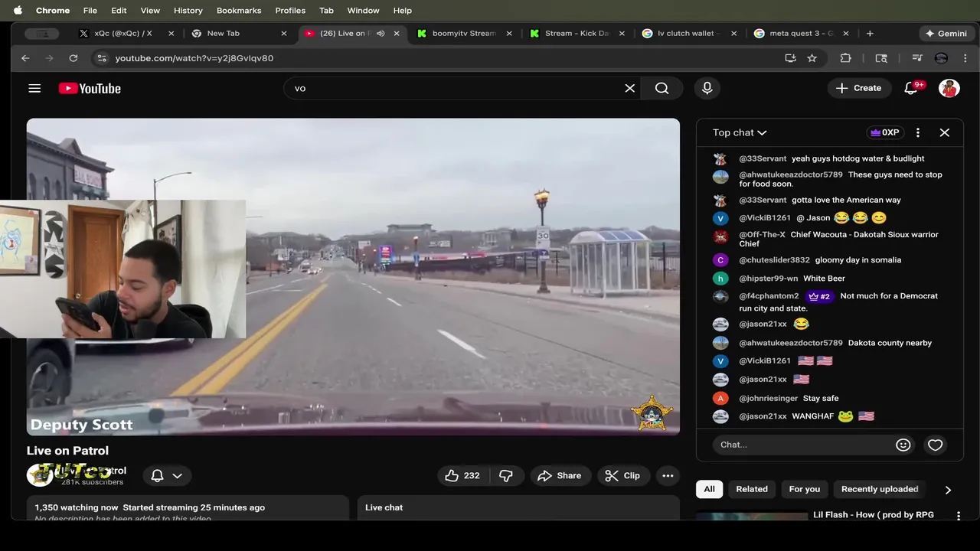Send a heart reaction in chat
The image size is (980, 551).
(x=936, y=445)
